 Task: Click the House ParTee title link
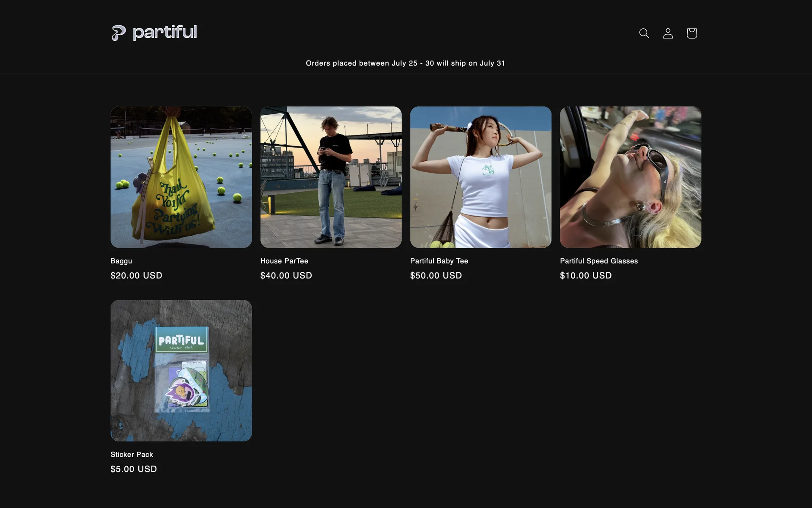284,261
